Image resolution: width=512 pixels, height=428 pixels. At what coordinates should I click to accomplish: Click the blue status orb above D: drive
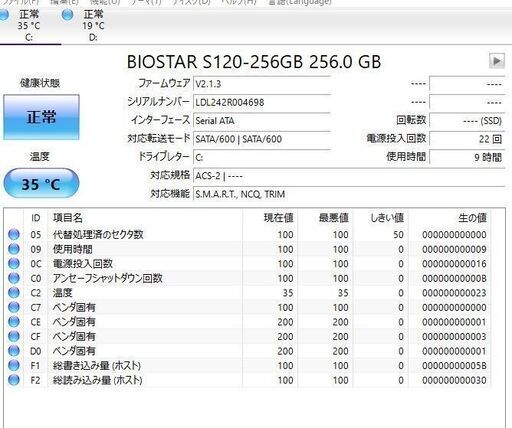68,14
